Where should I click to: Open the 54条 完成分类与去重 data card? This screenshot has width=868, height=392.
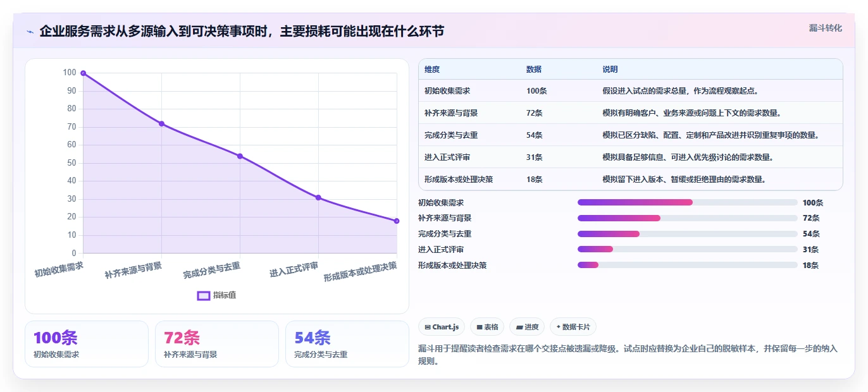[x=347, y=344]
